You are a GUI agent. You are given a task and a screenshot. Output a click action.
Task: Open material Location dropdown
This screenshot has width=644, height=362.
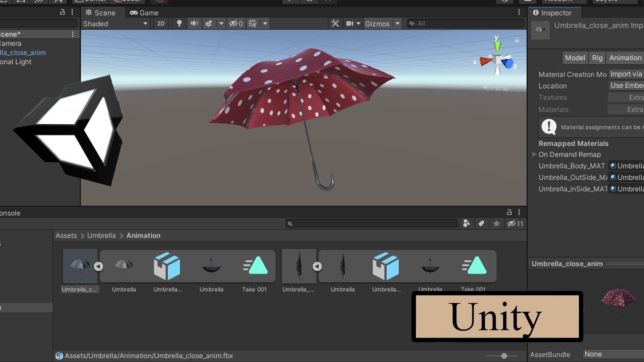click(x=626, y=85)
